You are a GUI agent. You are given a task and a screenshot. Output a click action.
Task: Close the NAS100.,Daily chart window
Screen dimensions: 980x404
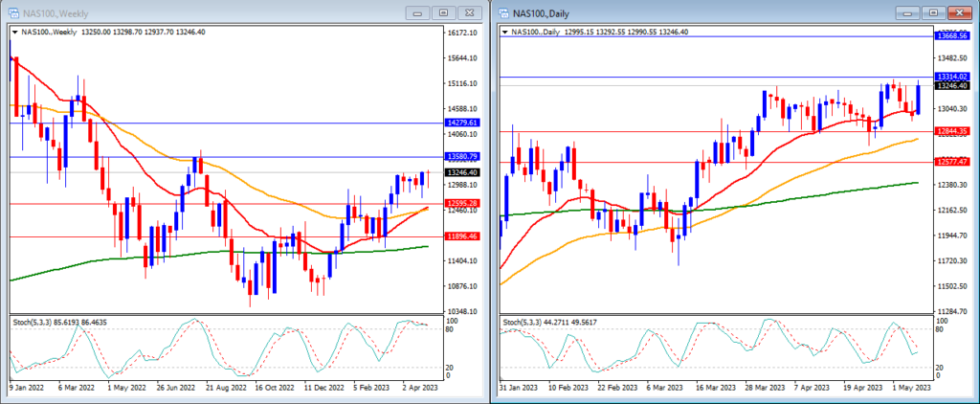click(960, 12)
